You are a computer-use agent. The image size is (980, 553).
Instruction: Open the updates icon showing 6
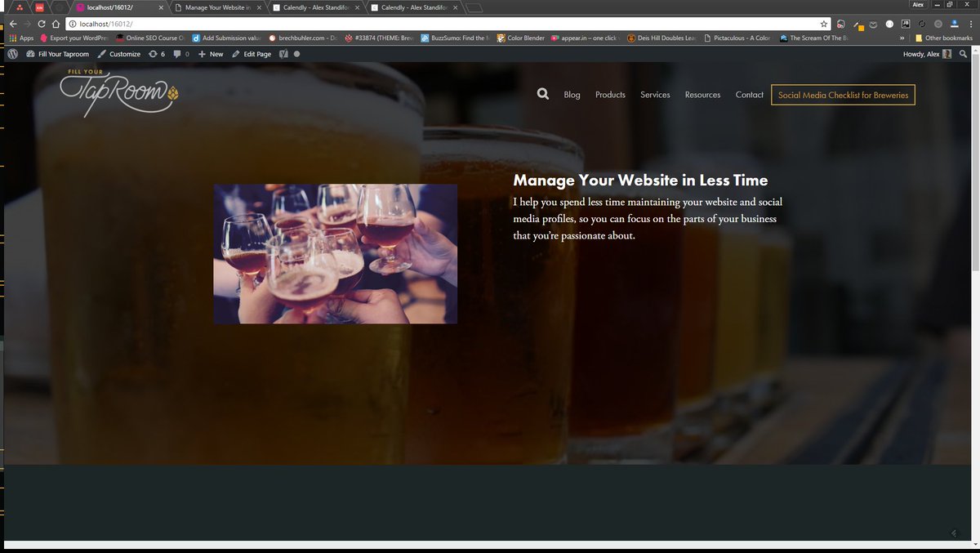click(x=157, y=54)
